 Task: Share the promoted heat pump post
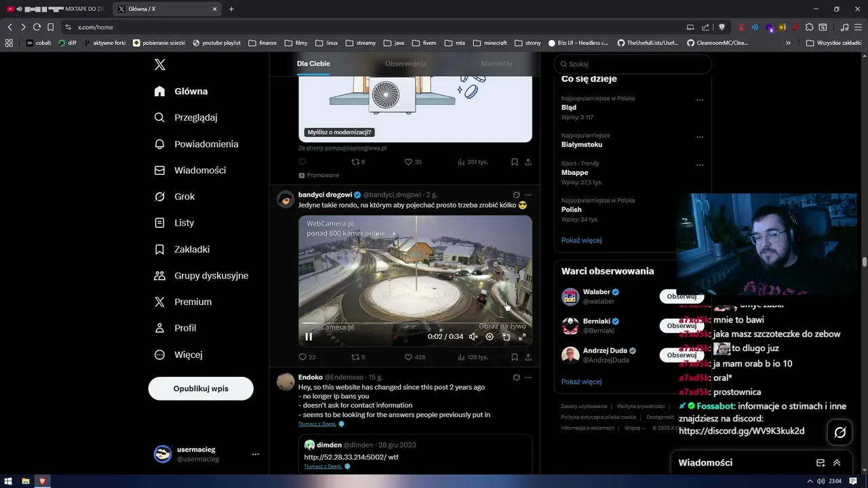(528, 162)
